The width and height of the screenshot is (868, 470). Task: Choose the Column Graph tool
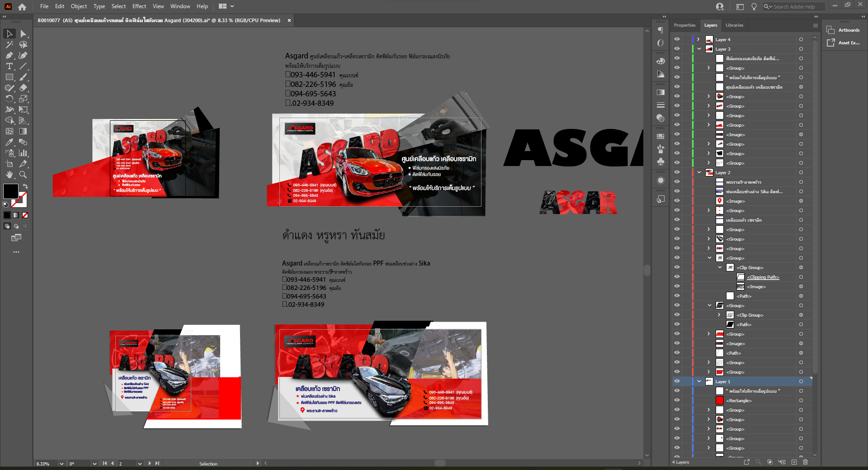pyautogui.click(x=24, y=153)
